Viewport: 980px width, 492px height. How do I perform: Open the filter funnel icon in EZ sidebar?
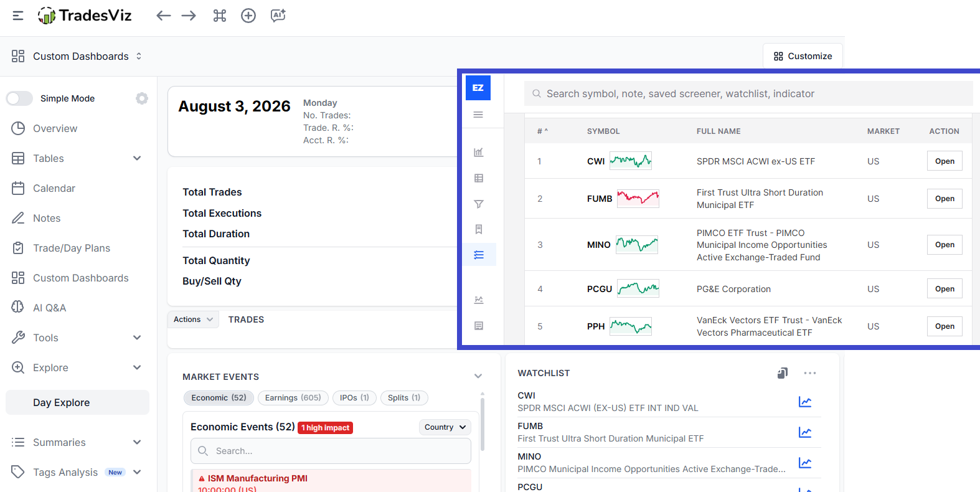pos(479,204)
